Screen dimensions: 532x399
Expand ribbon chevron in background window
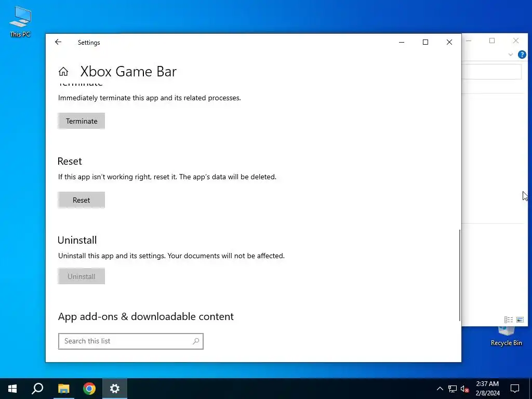[x=510, y=55]
